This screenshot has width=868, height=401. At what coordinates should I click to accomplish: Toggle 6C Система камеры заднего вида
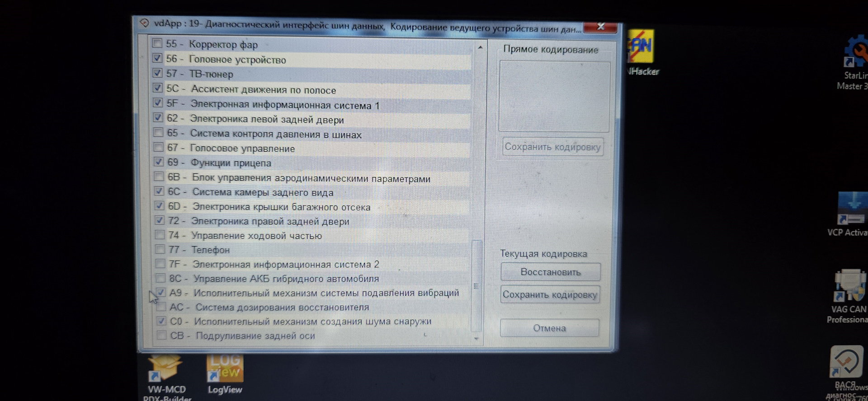(x=159, y=191)
